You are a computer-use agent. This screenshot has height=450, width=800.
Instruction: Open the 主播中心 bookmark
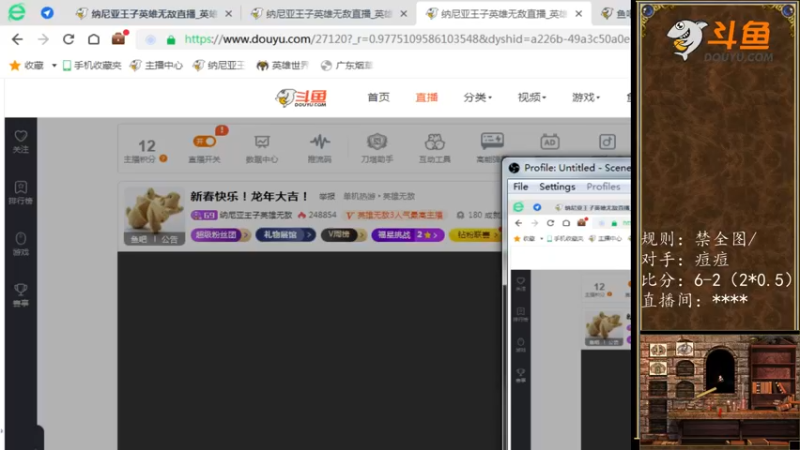pos(156,65)
